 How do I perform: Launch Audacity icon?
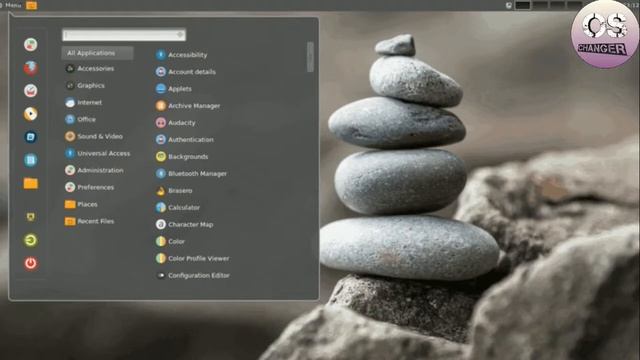161,122
